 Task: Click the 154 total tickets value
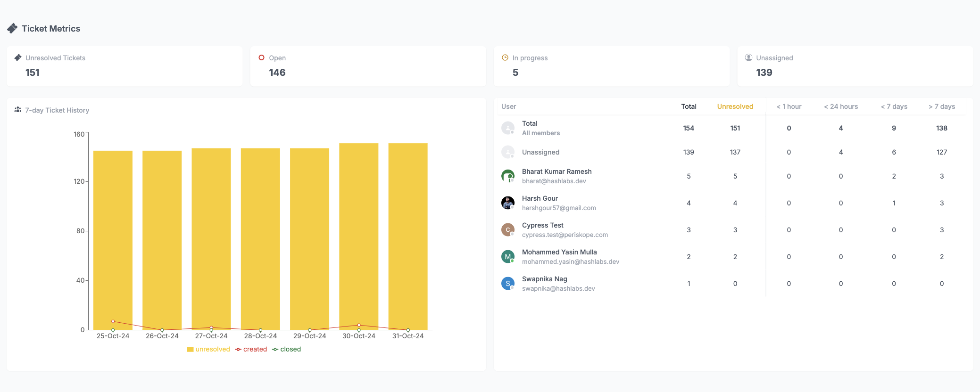pyautogui.click(x=689, y=128)
